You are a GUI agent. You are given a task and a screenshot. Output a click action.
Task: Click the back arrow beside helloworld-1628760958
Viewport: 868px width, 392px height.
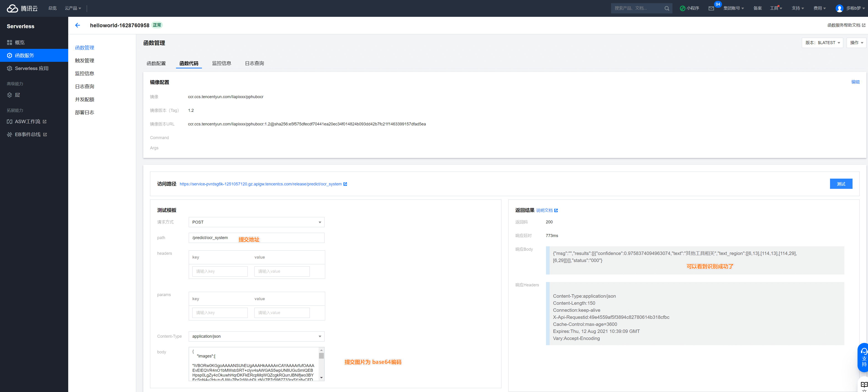[x=78, y=25]
